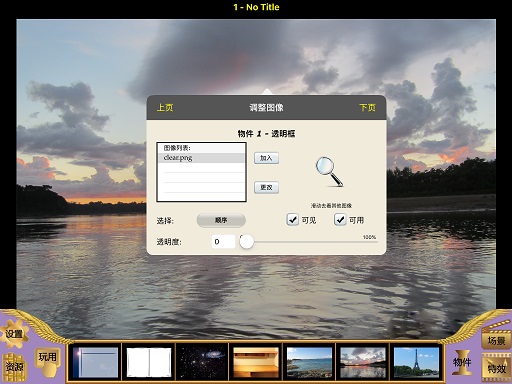Open the 顺序 selection order dropdown

(x=221, y=220)
